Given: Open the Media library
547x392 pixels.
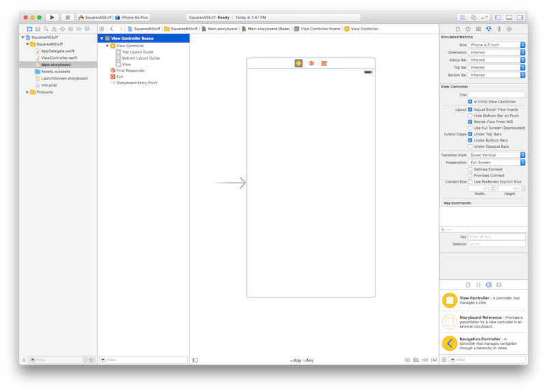Looking at the screenshot, I should click(x=499, y=285).
